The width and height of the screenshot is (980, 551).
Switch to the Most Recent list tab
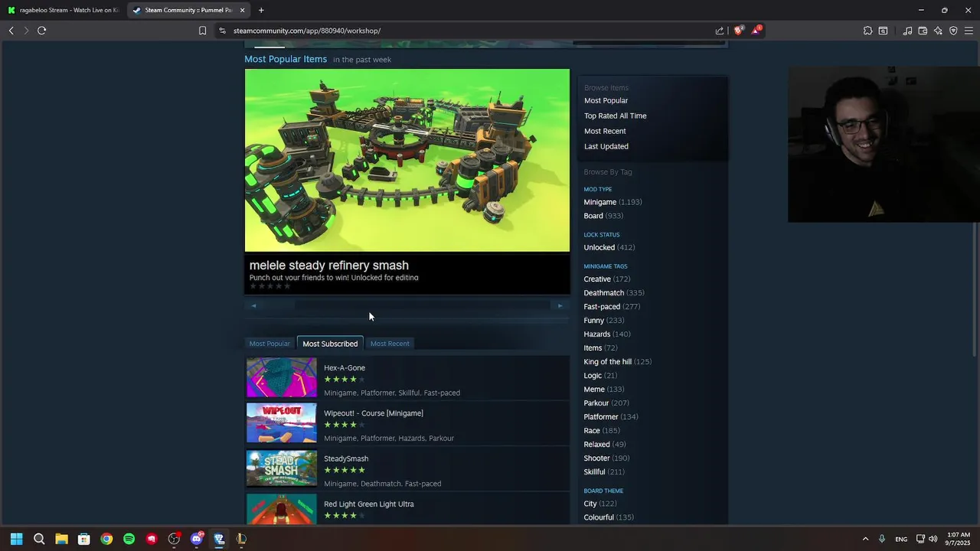390,344
